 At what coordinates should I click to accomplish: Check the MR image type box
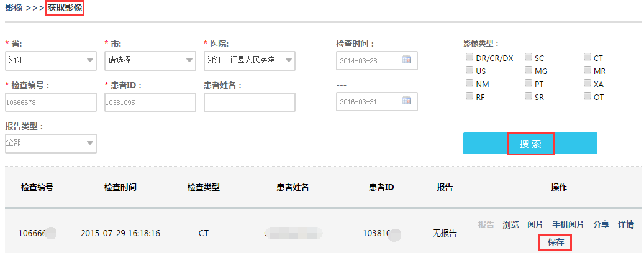pyautogui.click(x=587, y=70)
